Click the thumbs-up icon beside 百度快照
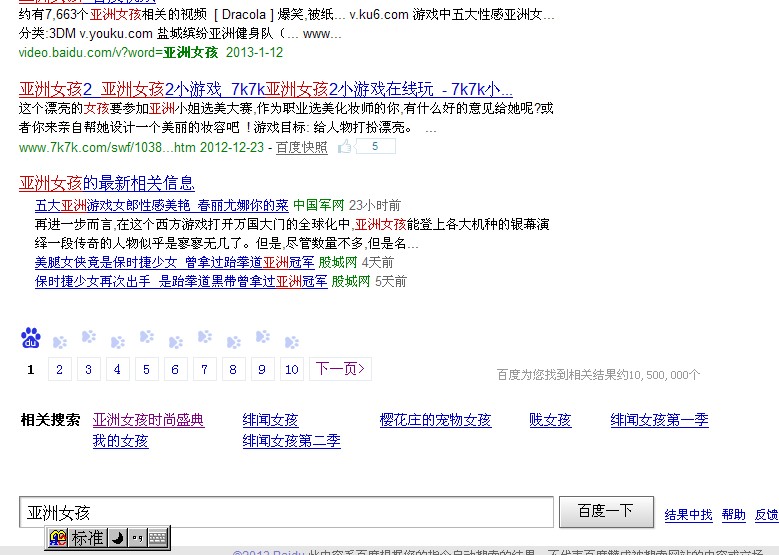This screenshot has width=779, height=555. (x=345, y=147)
